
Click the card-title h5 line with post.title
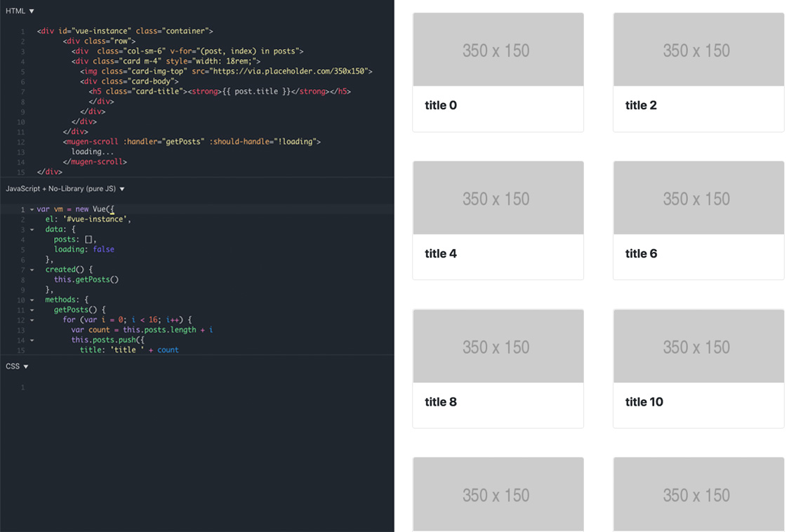click(x=220, y=92)
